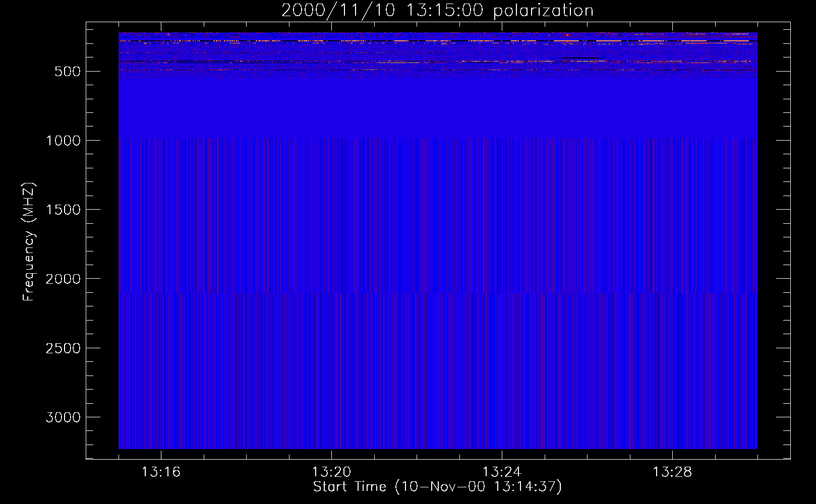
Task: Click the 2500 frequency tick label
Action: 63,348
